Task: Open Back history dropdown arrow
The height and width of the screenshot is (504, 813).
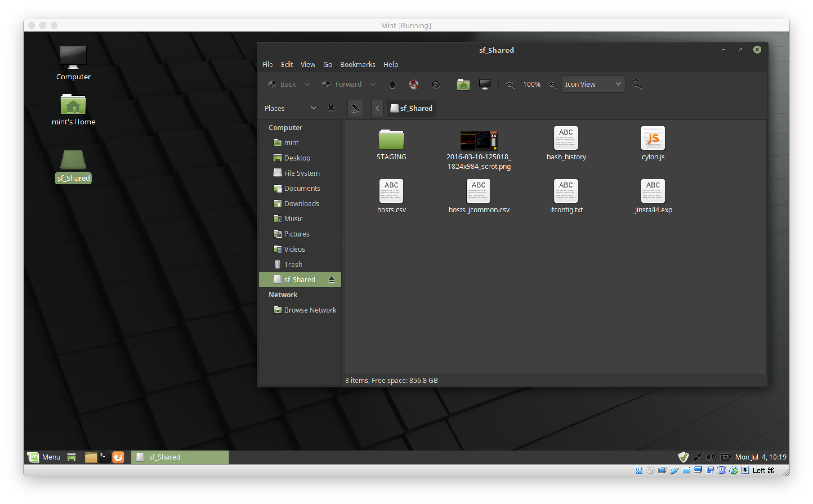Action: (307, 84)
